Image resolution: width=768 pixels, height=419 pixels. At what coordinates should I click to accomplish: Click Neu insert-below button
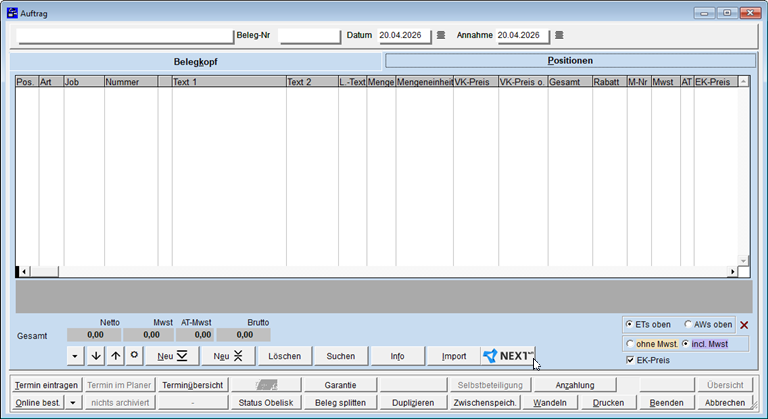[172, 356]
